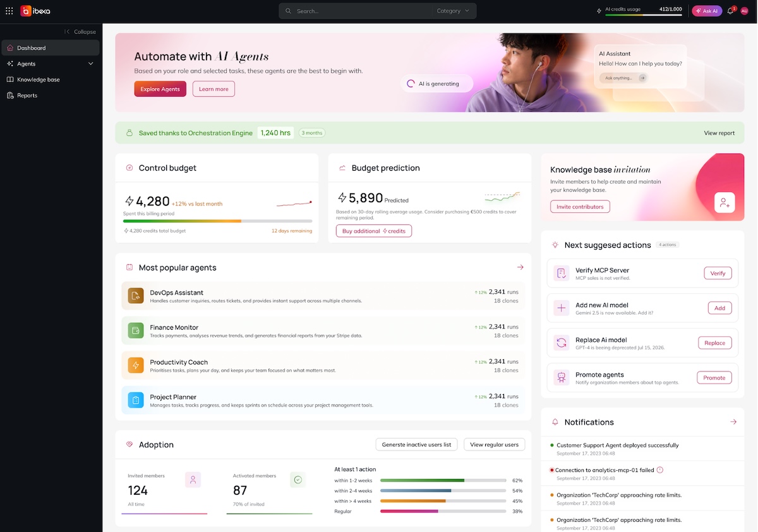Click the add-user icon on Knowledge base card
Viewport: 758px width, 532px height.
[725, 202]
